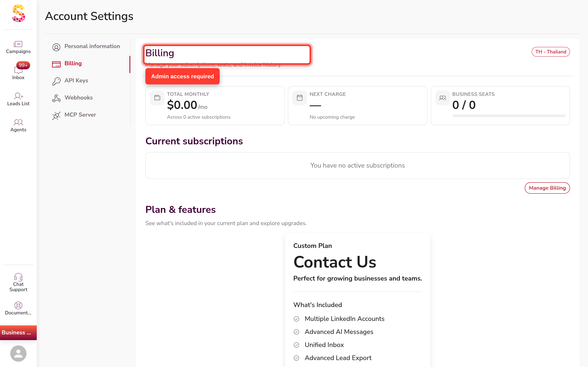Open Chat Support headset icon
This screenshot has height=367, width=588.
click(18, 277)
